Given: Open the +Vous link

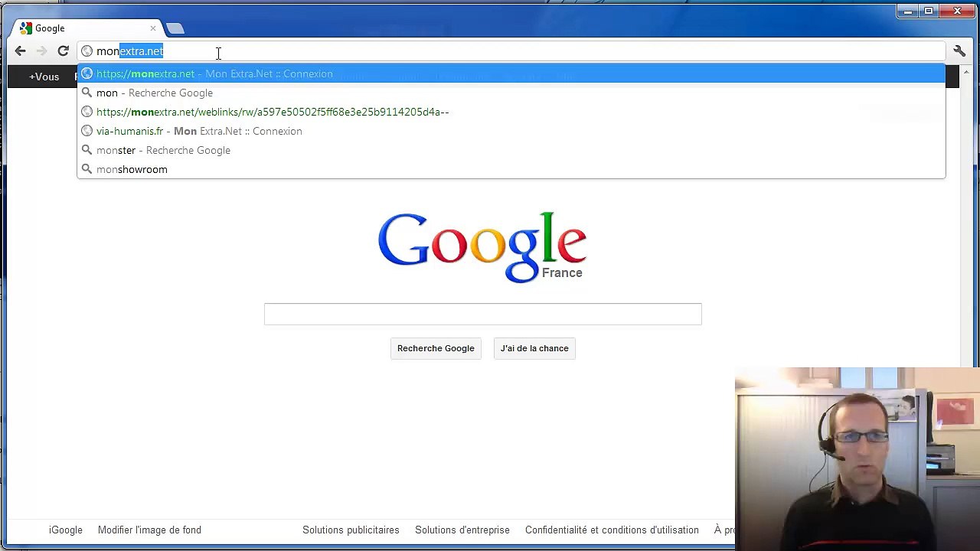Looking at the screenshot, I should 44,77.
